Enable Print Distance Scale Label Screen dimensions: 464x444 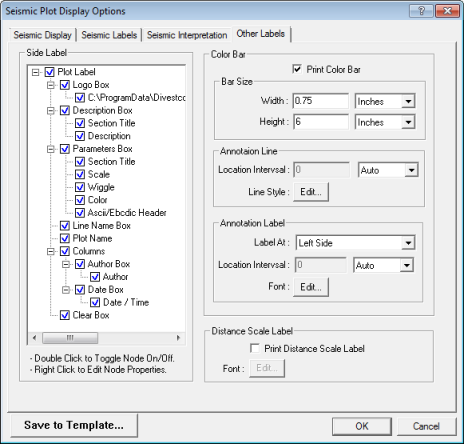[255, 349]
